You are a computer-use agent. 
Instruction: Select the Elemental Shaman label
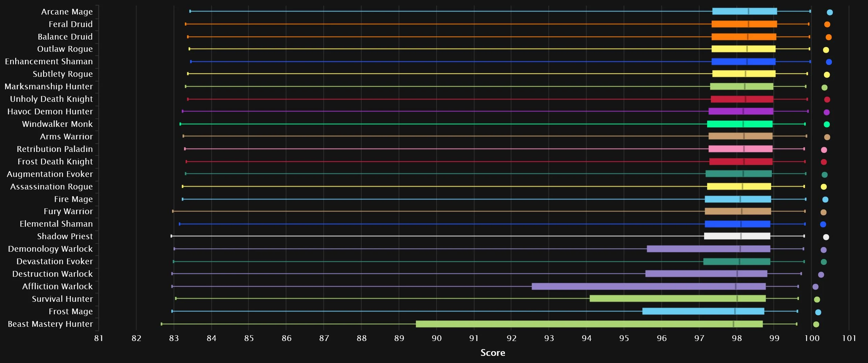click(56, 224)
